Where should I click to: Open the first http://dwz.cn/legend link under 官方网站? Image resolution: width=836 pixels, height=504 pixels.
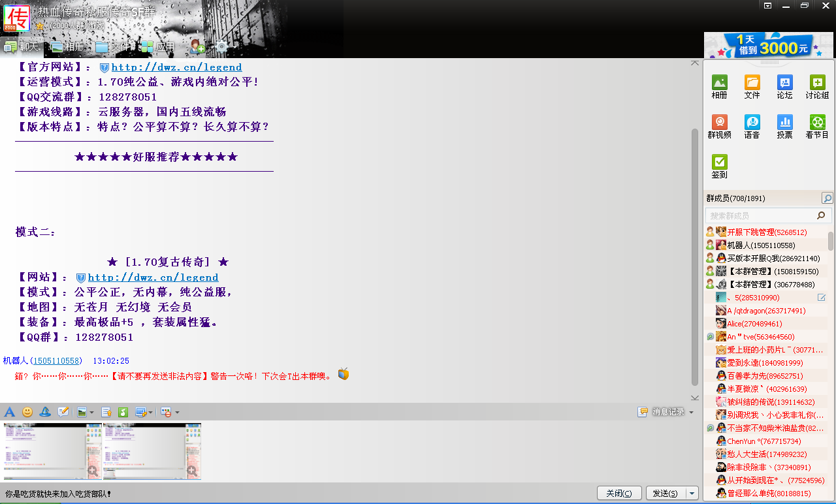coord(176,67)
